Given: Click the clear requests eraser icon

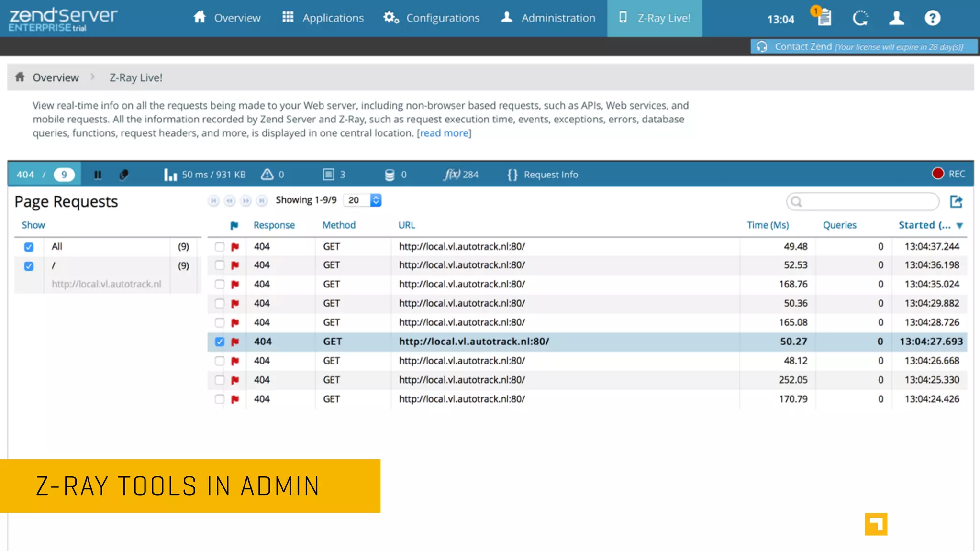Looking at the screenshot, I should 123,175.
